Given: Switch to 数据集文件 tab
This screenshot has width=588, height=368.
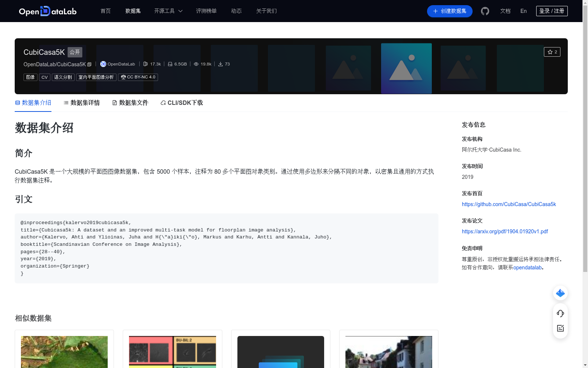Looking at the screenshot, I should [x=130, y=103].
